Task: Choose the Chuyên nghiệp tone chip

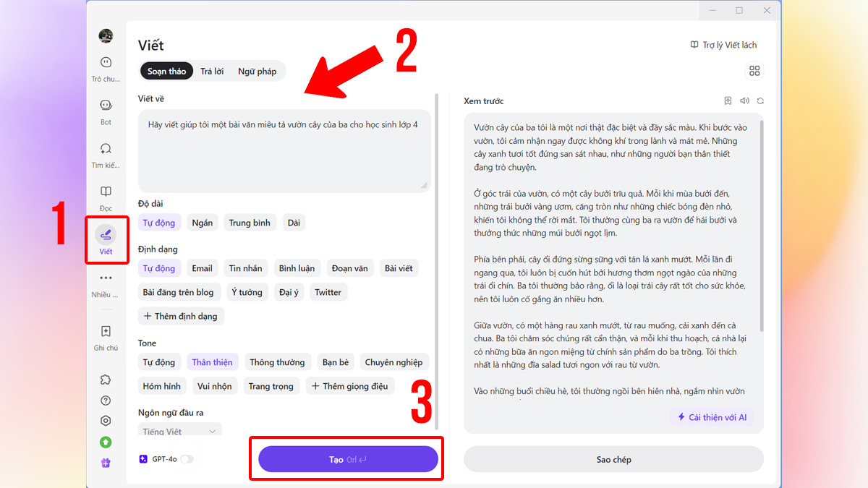Action: (394, 362)
